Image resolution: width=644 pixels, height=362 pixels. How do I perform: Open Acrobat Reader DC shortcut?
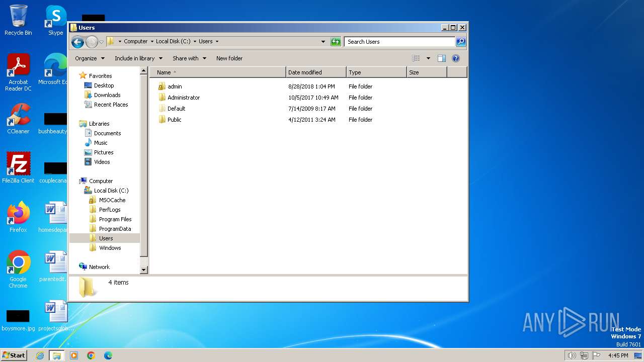[18, 72]
